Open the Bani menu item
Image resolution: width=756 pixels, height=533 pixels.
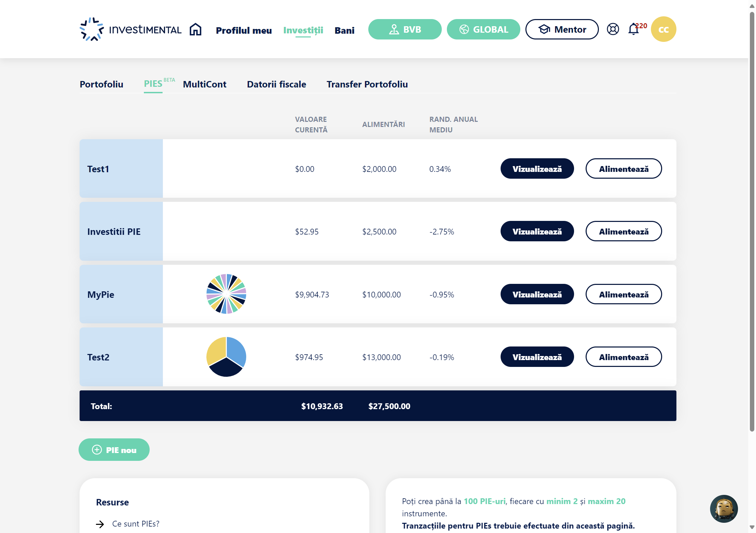[345, 30]
